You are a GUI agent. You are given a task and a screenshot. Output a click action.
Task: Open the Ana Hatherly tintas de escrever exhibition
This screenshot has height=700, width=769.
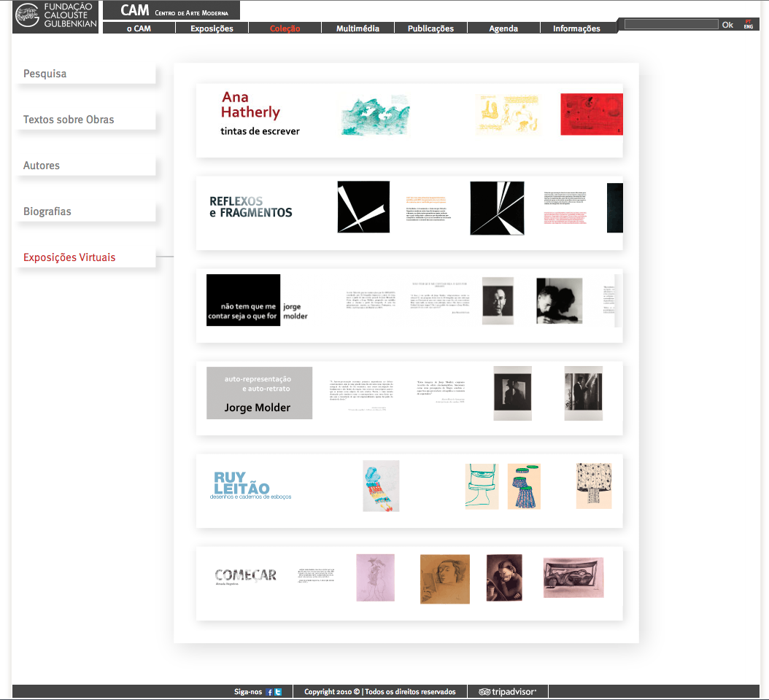coord(409,120)
